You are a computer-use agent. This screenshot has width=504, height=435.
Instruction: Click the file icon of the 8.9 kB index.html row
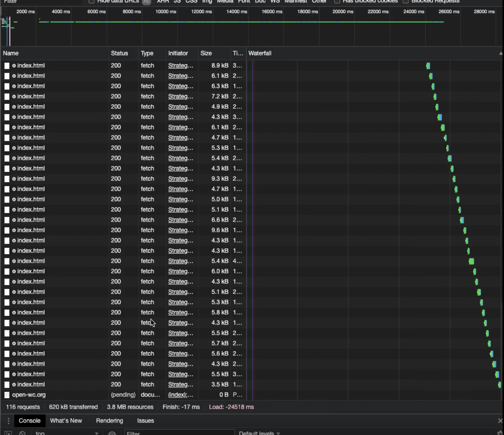point(7,66)
